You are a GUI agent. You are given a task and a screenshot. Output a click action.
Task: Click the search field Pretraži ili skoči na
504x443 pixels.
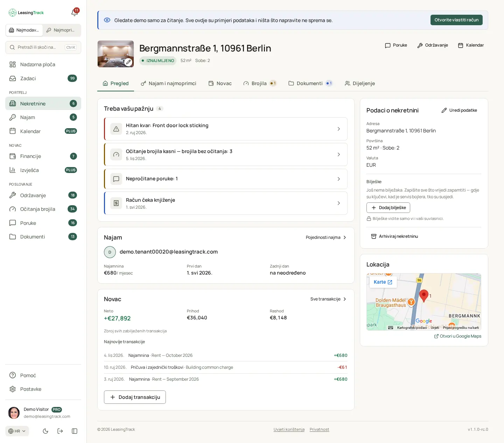point(43,47)
